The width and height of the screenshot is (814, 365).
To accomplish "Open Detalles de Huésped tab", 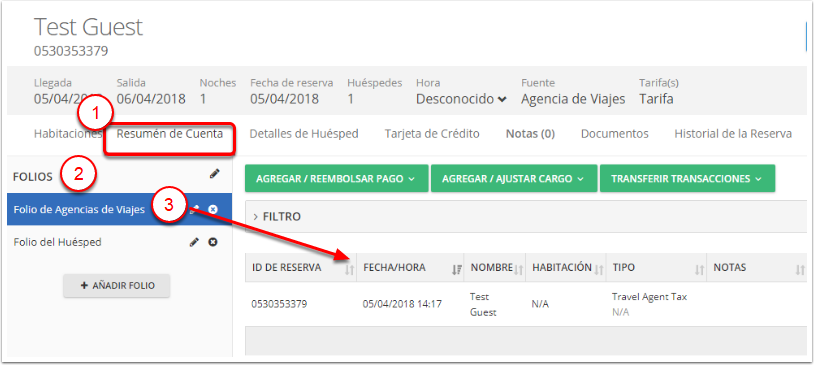I will tap(304, 133).
